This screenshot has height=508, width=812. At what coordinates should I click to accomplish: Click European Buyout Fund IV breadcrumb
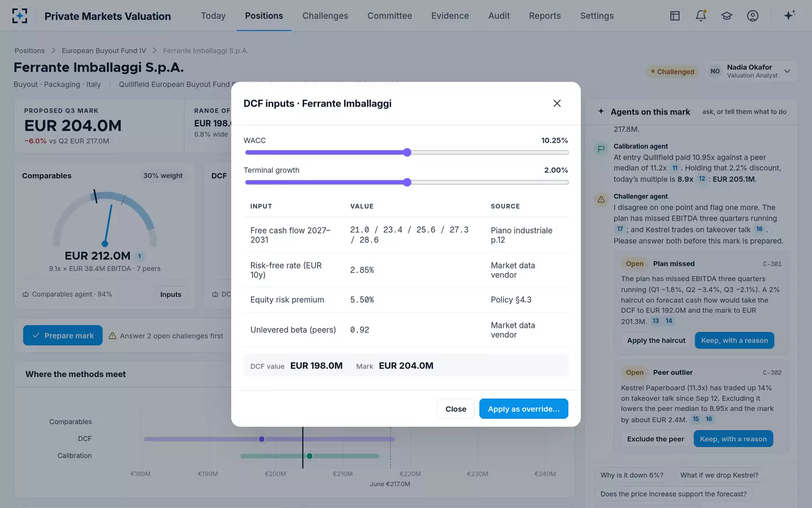[104, 51]
